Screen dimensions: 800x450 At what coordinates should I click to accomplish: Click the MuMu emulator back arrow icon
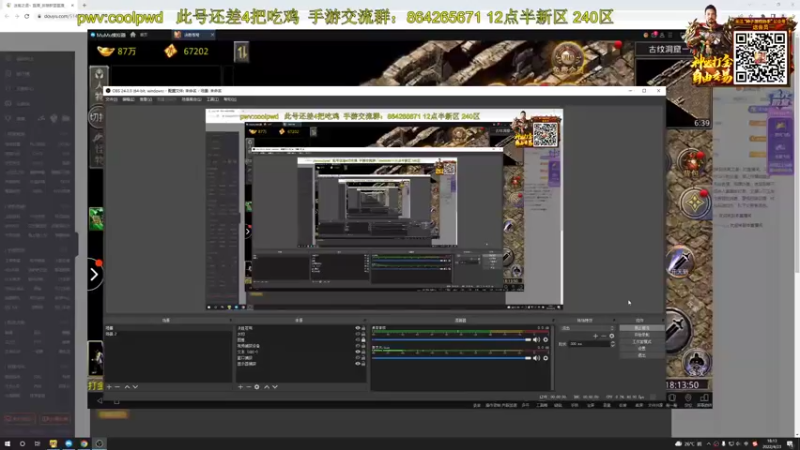100,402
